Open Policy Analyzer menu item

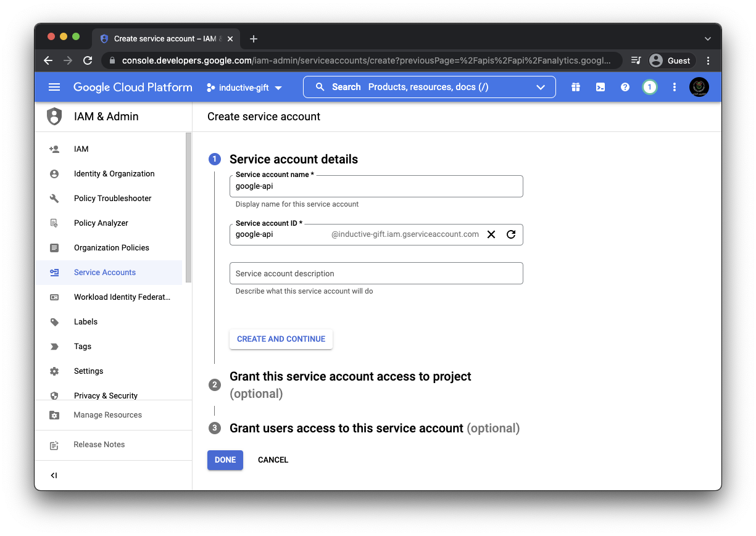(109, 223)
